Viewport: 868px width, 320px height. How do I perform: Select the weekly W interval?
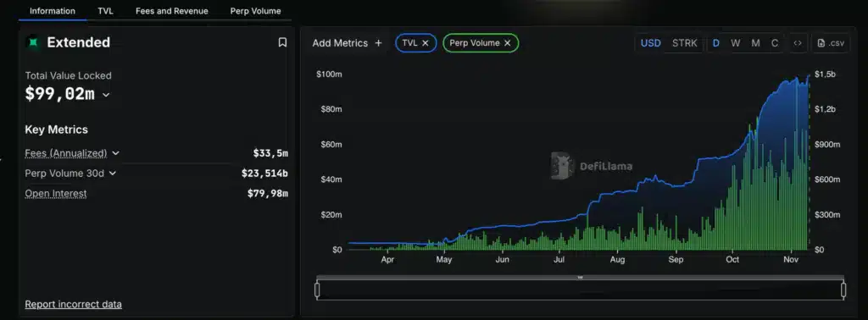click(735, 43)
